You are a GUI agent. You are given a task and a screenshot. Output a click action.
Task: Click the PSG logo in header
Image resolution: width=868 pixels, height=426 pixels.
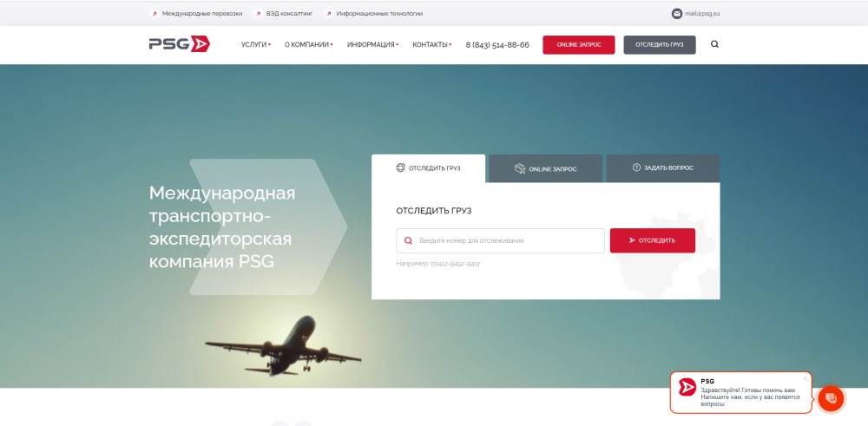coord(180,44)
